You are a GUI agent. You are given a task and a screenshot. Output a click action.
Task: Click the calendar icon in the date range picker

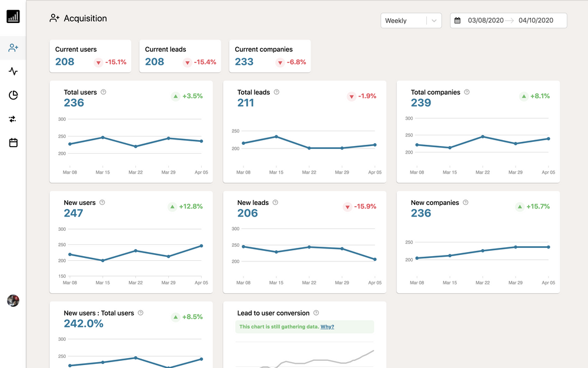[458, 20]
